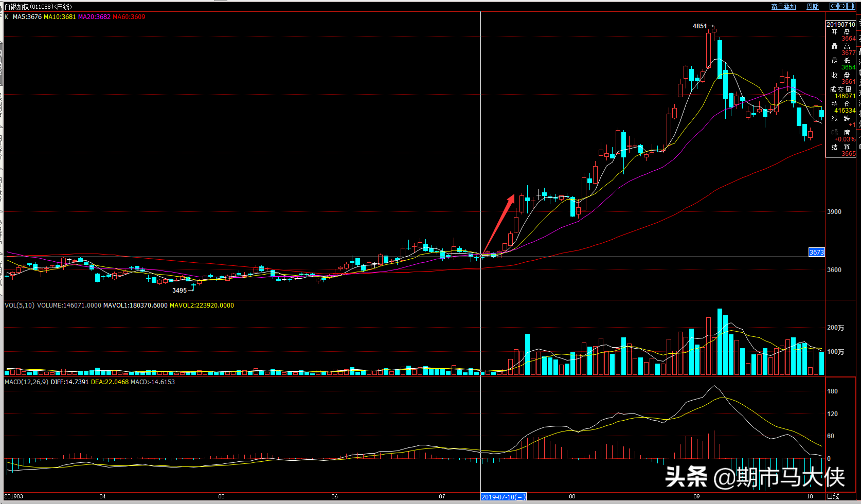Click the high price 3677 value

pyautogui.click(x=849, y=53)
